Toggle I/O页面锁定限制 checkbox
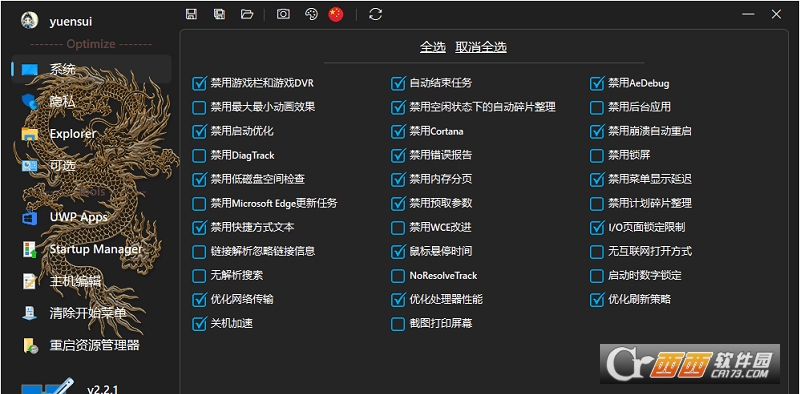 tap(597, 228)
